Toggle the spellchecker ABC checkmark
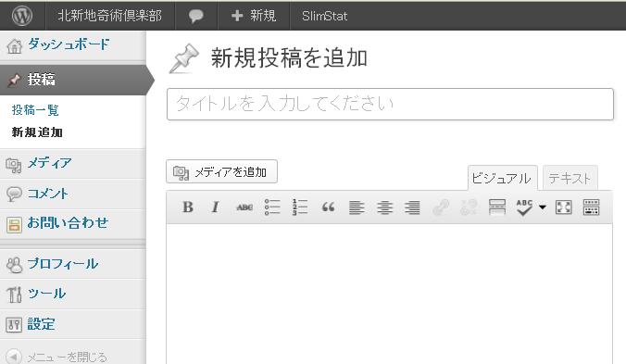 point(524,207)
